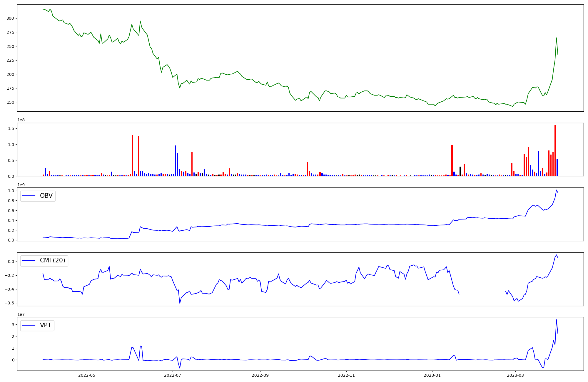
Task: Click the gap in the CMF(20) line
Action: click(x=482, y=292)
